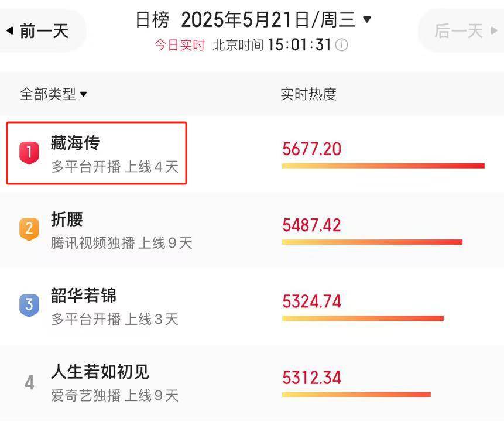The width and height of the screenshot is (504, 425).
Task: Select the 日榜 ranking tab label
Action: pos(152,19)
